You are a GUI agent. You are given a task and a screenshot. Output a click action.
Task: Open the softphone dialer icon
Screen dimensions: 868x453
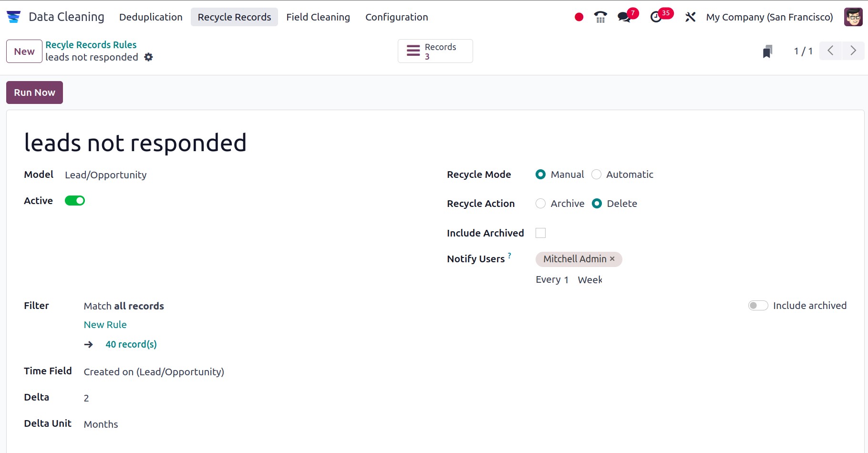(600, 16)
